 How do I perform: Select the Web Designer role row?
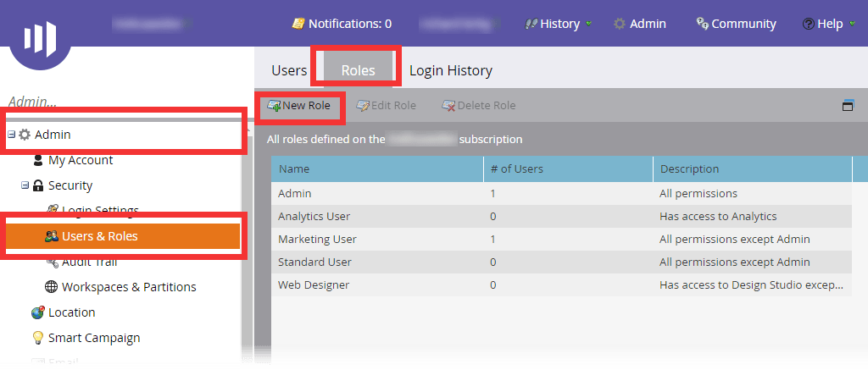click(561, 284)
